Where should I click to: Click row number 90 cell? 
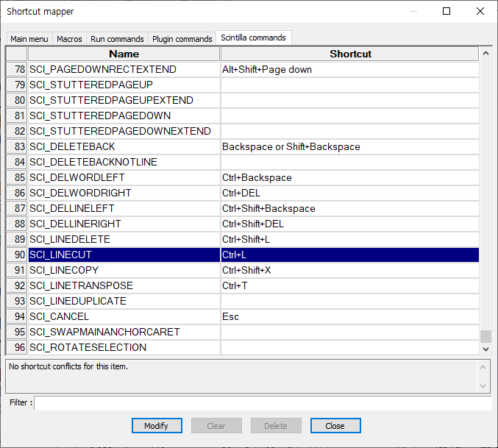click(x=17, y=255)
